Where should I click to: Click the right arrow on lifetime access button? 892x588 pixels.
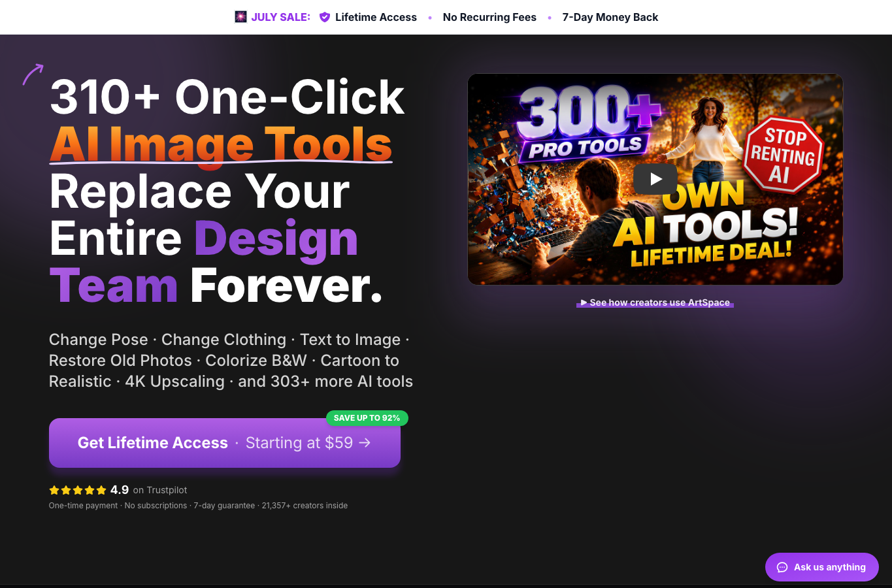(x=365, y=443)
